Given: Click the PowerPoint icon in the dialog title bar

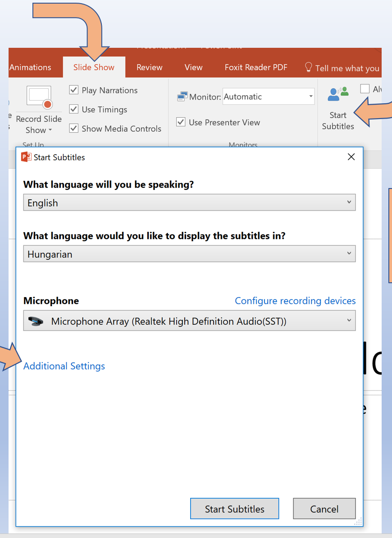Looking at the screenshot, I should click(26, 157).
